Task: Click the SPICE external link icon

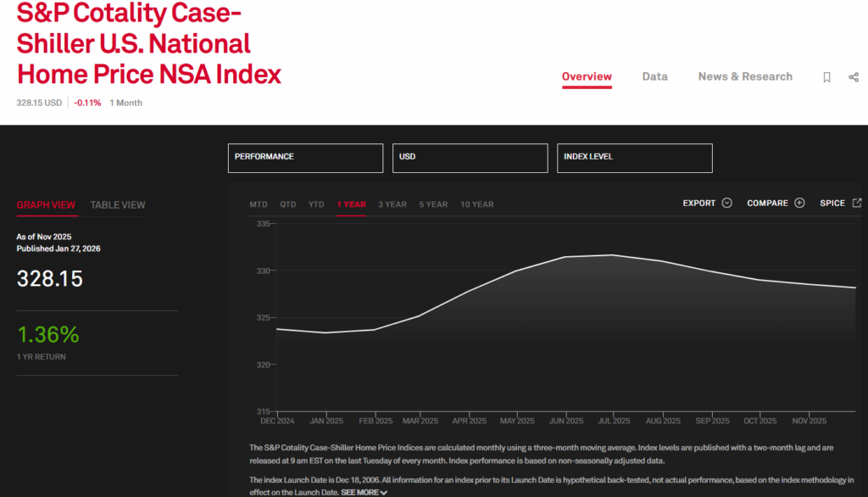Action: tap(857, 204)
